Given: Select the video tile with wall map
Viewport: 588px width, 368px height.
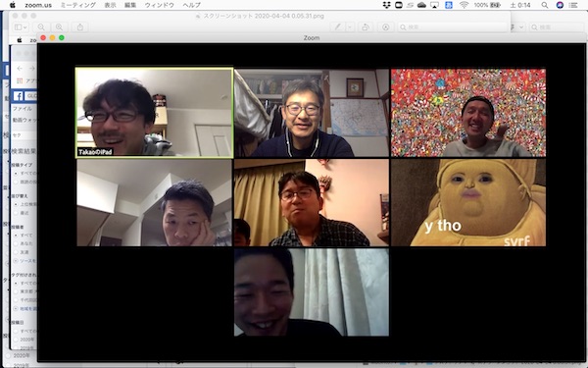Looking at the screenshot, I should coord(312,113).
